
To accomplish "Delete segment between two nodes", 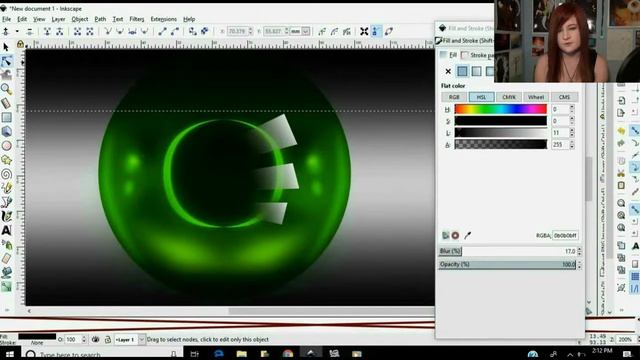I will [90, 31].
